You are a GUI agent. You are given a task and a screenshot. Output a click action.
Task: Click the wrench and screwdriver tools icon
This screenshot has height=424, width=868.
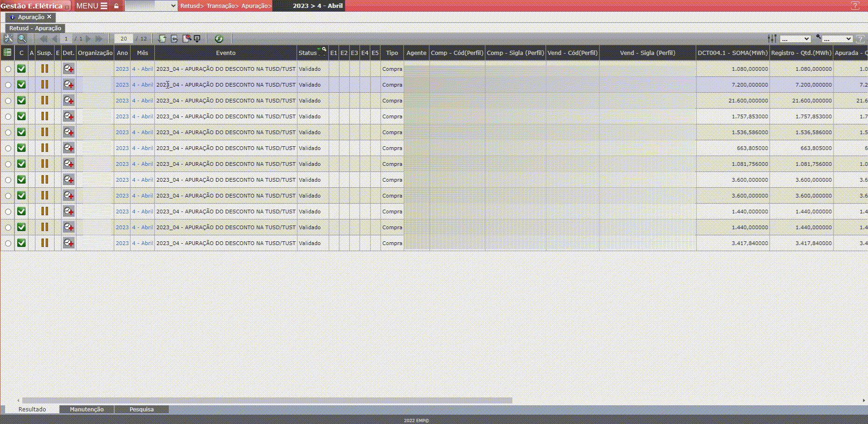[8, 39]
